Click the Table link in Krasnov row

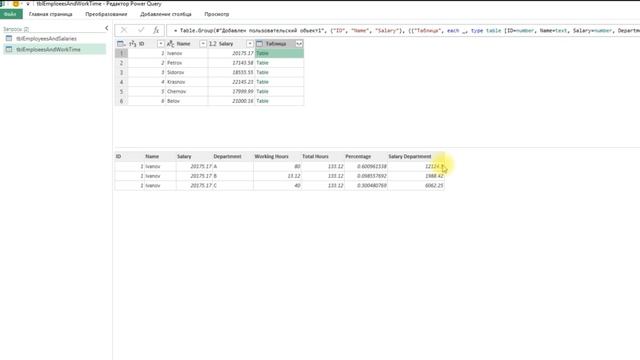pos(262,82)
